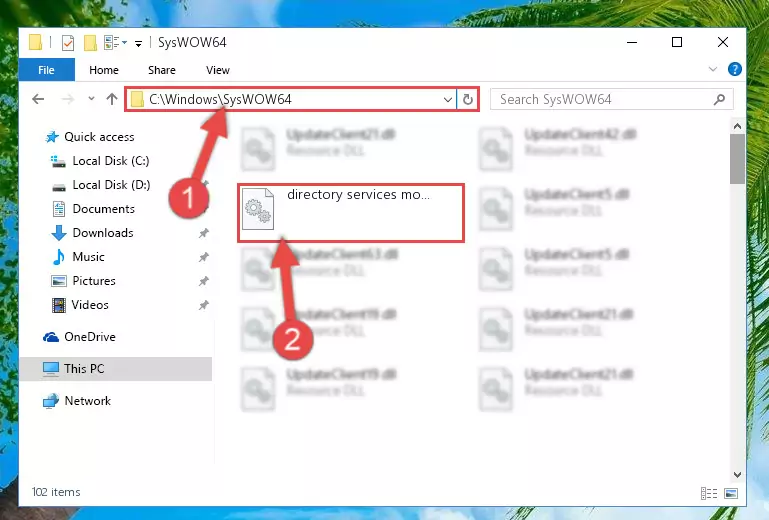
Task: Open Pictures in the sidebar
Action: coord(94,281)
